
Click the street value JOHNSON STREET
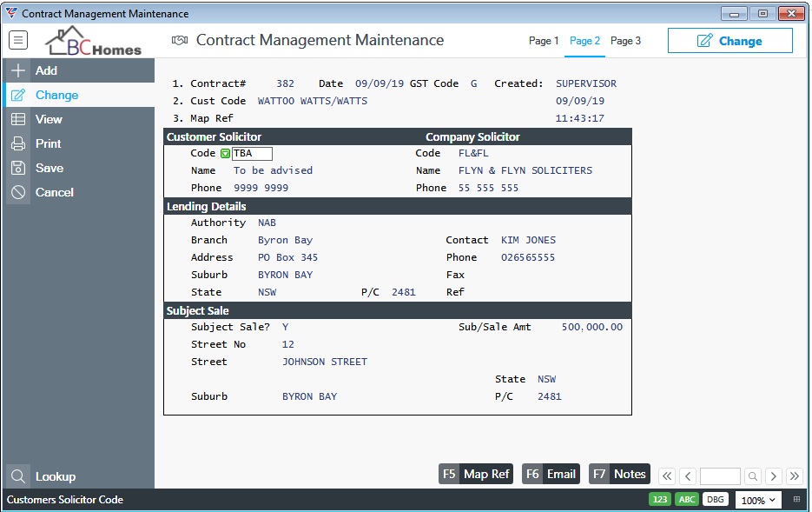coord(325,362)
